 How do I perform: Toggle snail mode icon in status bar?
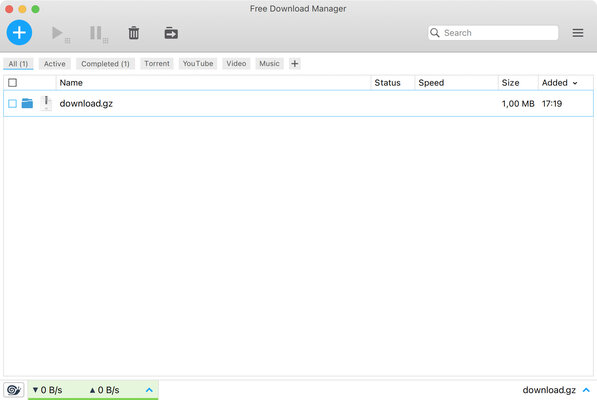point(14,390)
